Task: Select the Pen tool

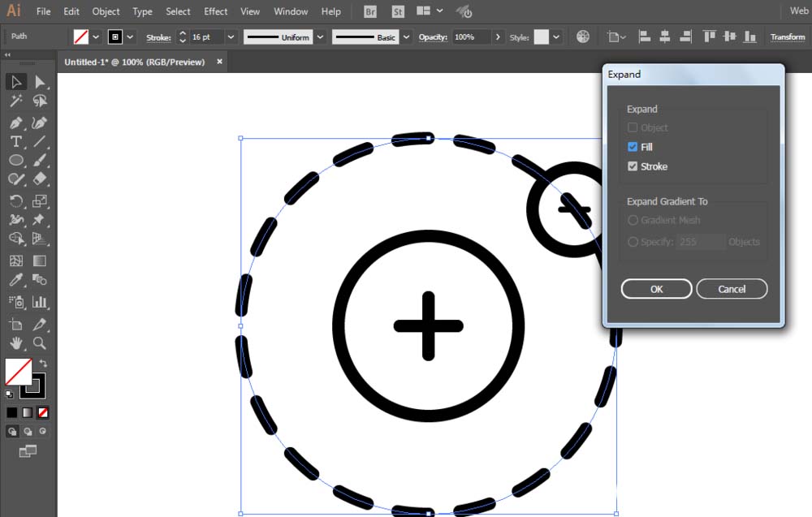Action: (15, 123)
